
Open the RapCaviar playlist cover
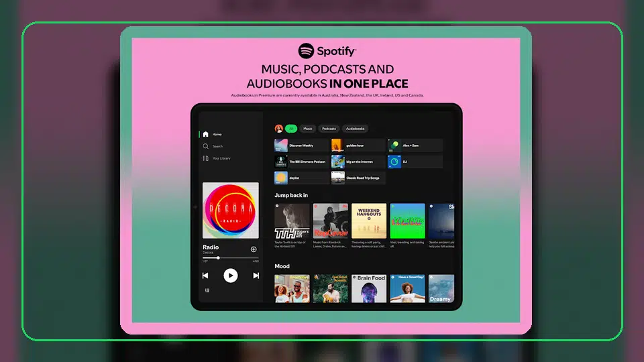[331, 221]
